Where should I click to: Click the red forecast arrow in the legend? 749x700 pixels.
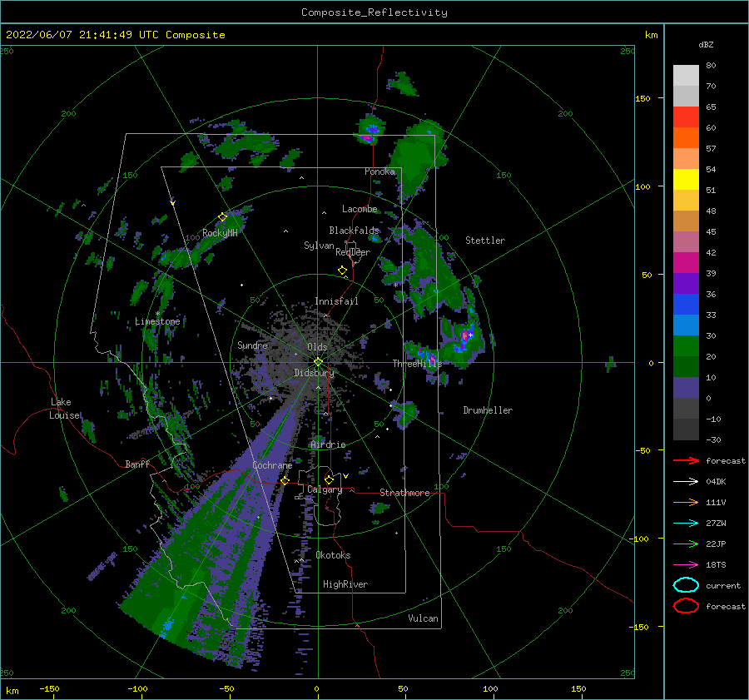(686, 460)
